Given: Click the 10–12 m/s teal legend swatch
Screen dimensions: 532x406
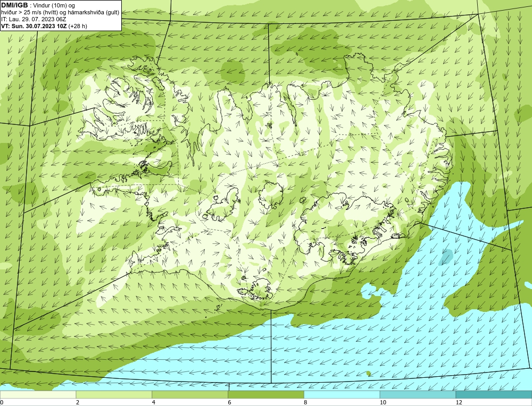Looking at the screenshot, I should pyautogui.click(x=418, y=394).
